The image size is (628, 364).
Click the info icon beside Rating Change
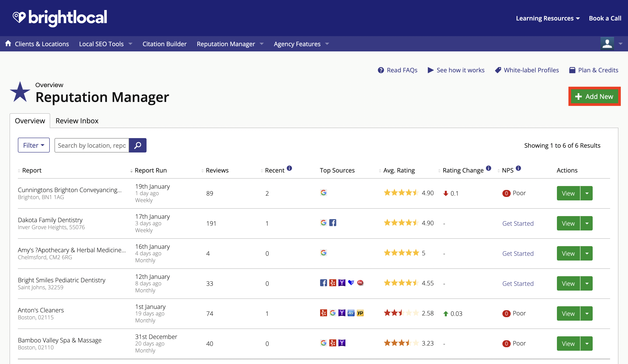[x=488, y=168]
